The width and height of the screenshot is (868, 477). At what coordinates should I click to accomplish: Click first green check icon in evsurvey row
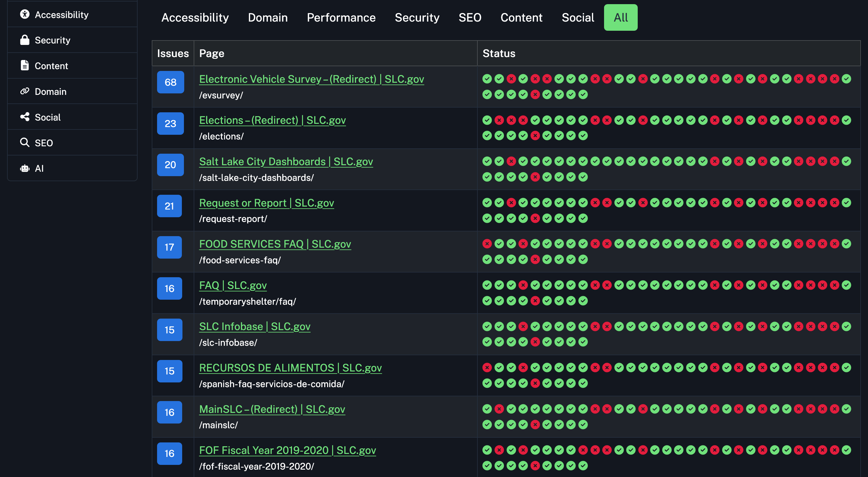(x=487, y=79)
